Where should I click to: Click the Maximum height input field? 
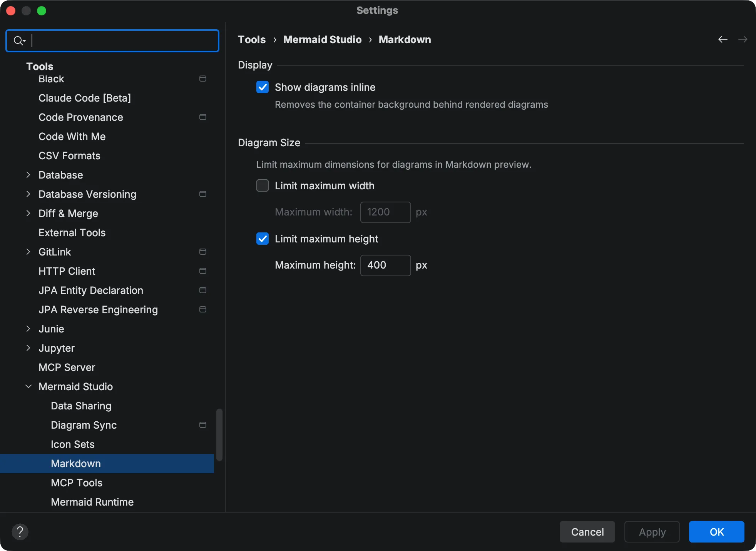pos(385,265)
